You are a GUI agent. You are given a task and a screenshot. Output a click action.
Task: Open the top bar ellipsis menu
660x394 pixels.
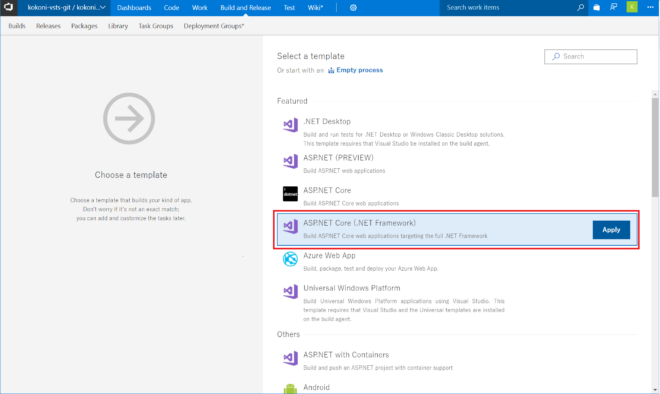pyautogui.click(x=650, y=7)
